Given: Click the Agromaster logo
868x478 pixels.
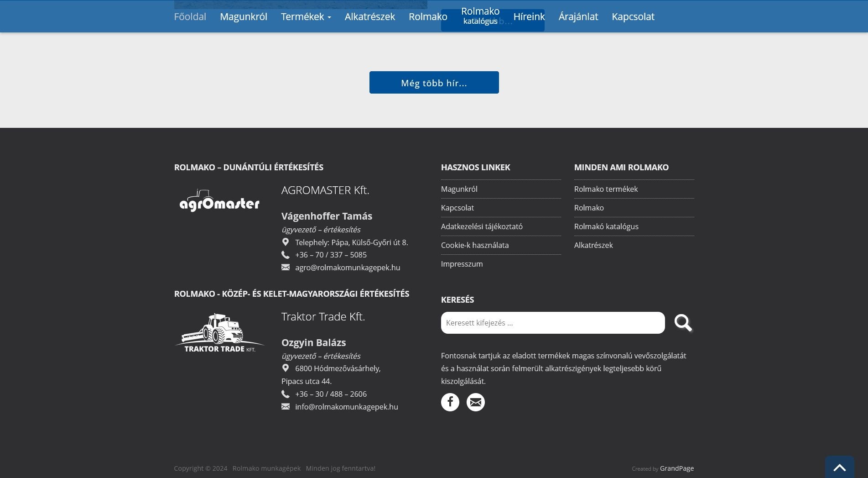Looking at the screenshot, I should pyautogui.click(x=219, y=200).
